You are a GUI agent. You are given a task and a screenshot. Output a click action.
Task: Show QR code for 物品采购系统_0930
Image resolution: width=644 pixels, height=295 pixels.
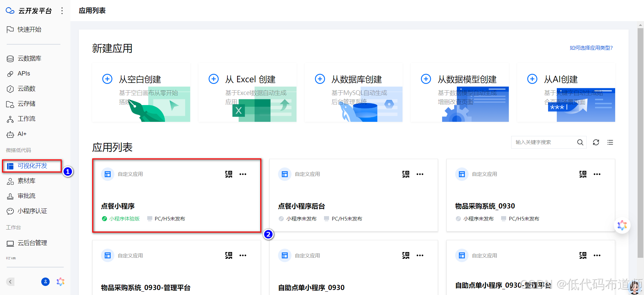pos(583,174)
